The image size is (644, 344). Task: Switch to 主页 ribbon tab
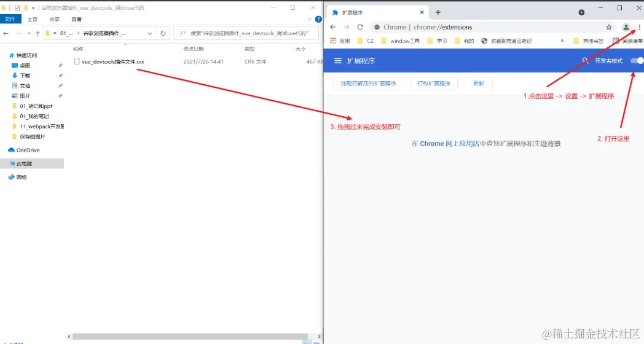pyautogui.click(x=32, y=19)
